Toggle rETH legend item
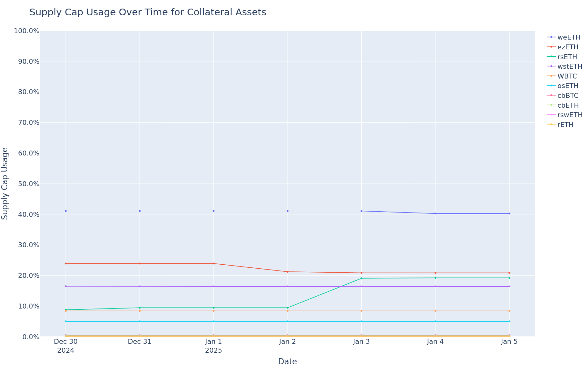588x368 pixels. click(565, 125)
